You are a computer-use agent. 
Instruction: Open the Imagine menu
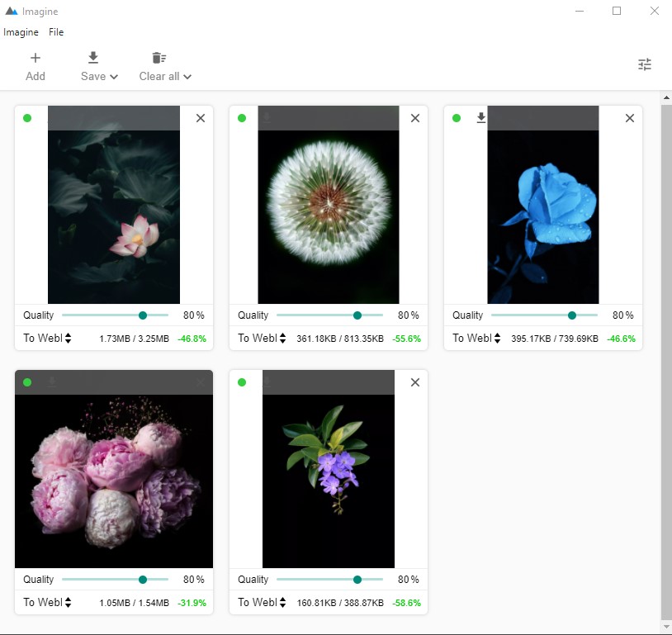[x=21, y=32]
